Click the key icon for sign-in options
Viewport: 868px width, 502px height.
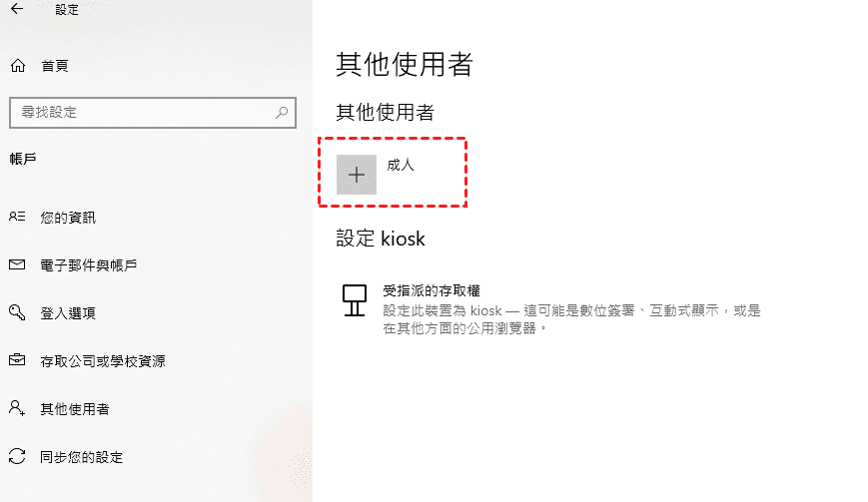tap(17, 312)
